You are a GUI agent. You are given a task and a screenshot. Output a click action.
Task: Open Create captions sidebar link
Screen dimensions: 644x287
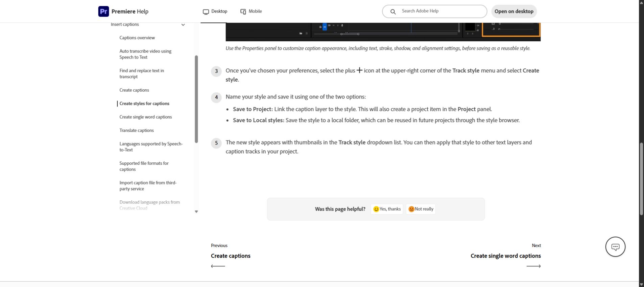(134, 90)
